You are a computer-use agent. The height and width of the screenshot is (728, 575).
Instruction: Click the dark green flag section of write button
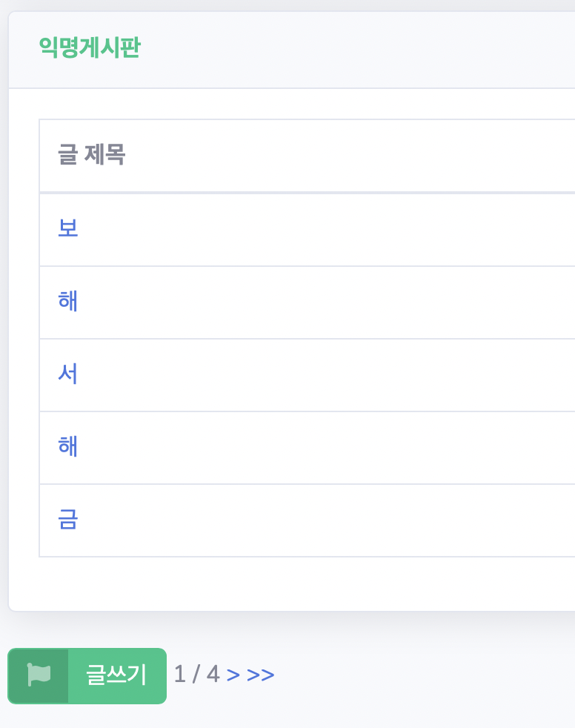click(38, 676)
